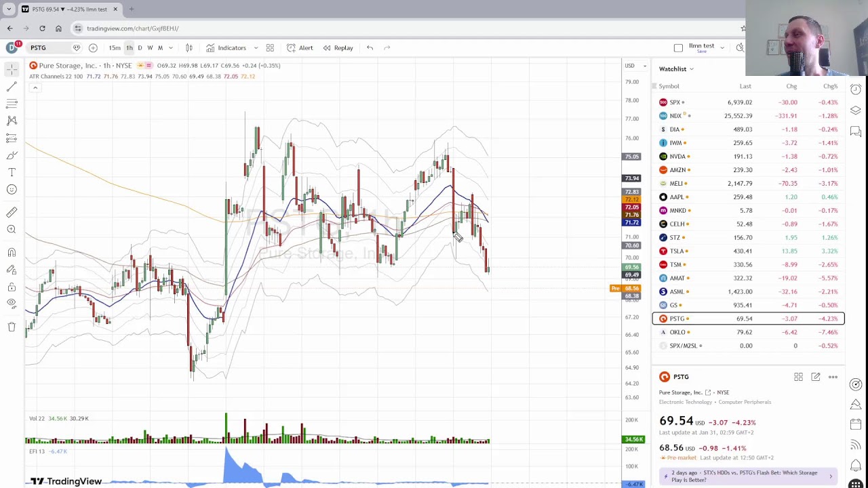Sort watchlist by Chg% column
Viewport: 868px width, 488px height.
(x=831, y=86)
